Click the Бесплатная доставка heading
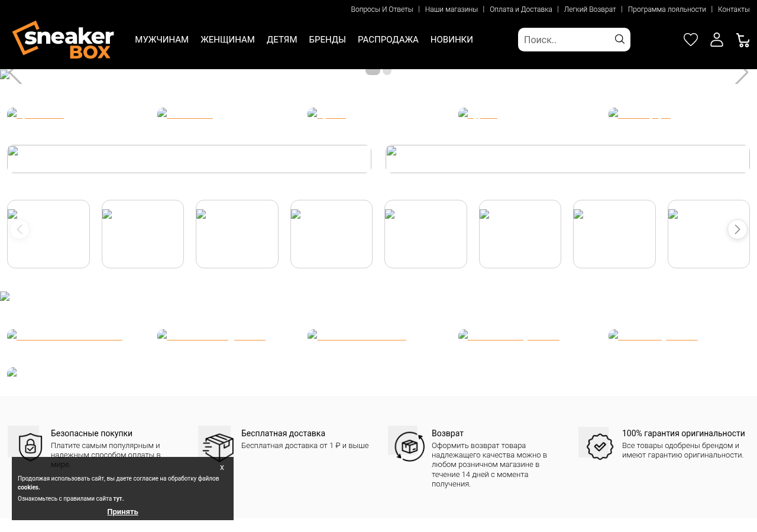The height and width of the screenshot is (532, 757). click(x=283, y=433)
